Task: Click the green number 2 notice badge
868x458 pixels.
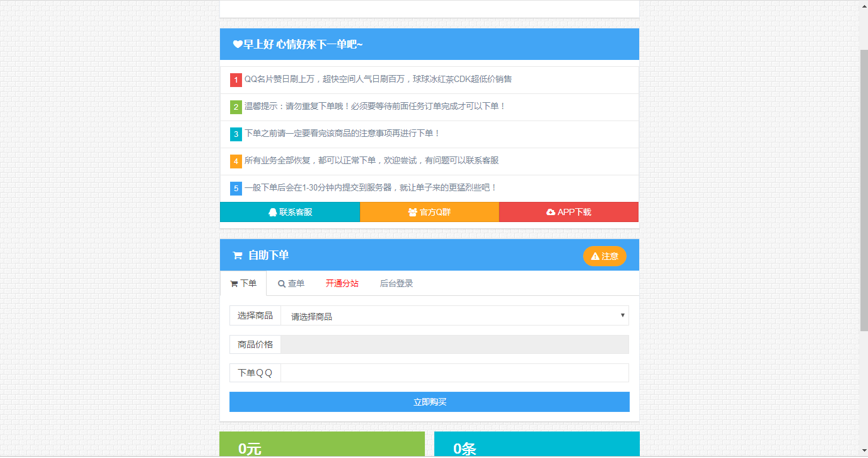Action: coord(236,107)
